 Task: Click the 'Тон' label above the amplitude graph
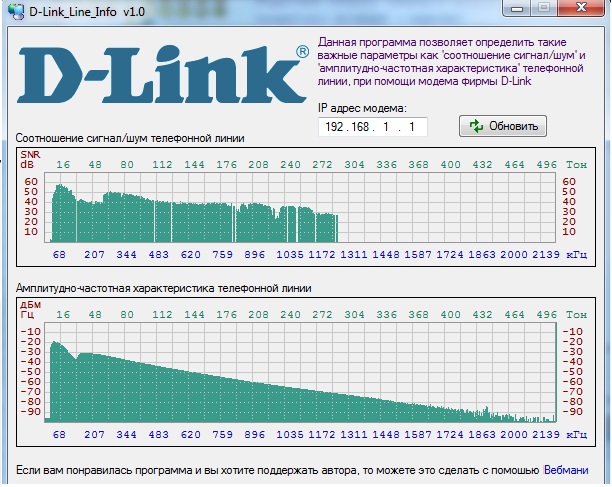(x=576, y=315)
